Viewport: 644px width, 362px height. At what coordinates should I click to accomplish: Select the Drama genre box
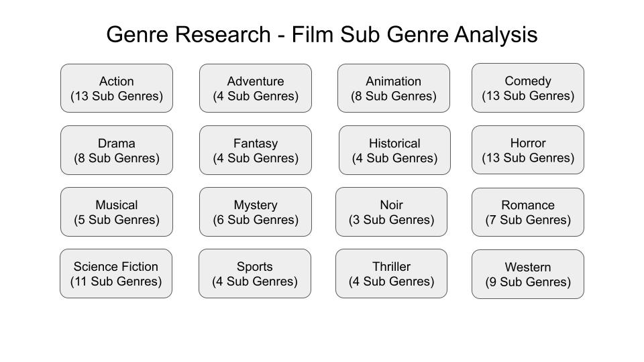pyautogui.click(x=117, y=150)
